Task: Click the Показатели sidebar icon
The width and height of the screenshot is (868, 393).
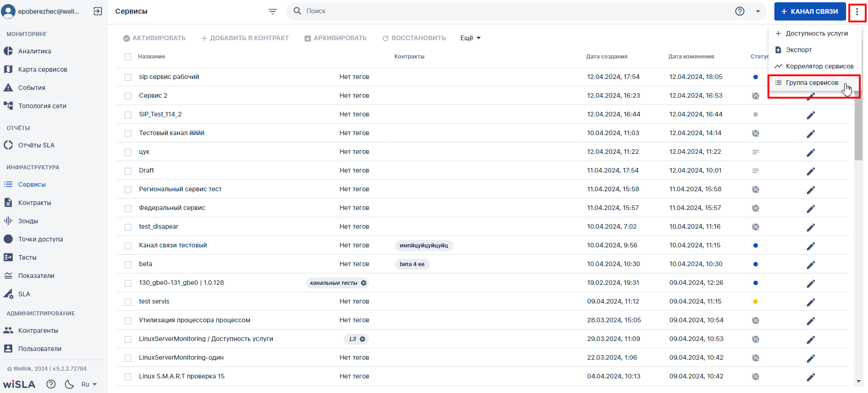Action: point(8,276)
